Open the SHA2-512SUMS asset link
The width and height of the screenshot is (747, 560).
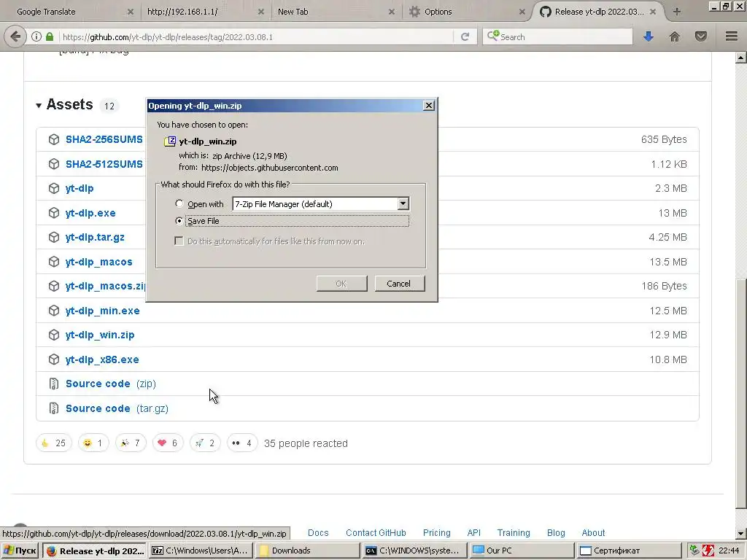[x=104, y=164]
